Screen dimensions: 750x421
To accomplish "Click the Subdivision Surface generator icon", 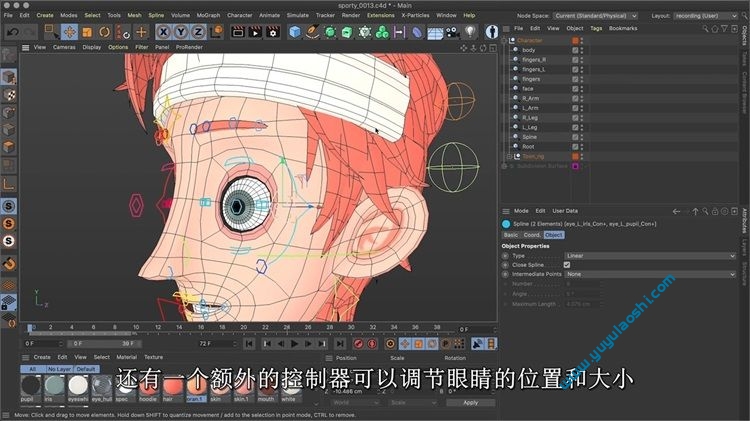I will [x=330, y=32].
